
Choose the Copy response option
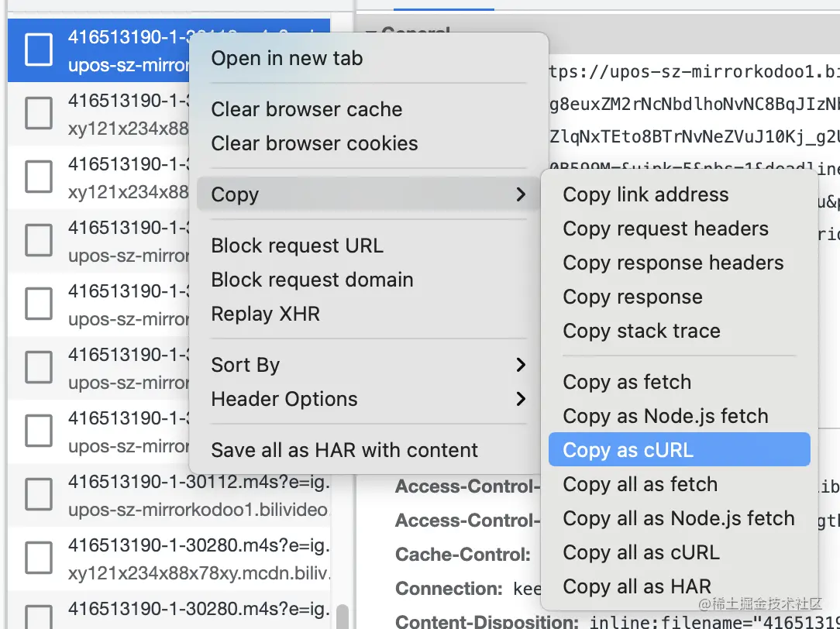632,297
